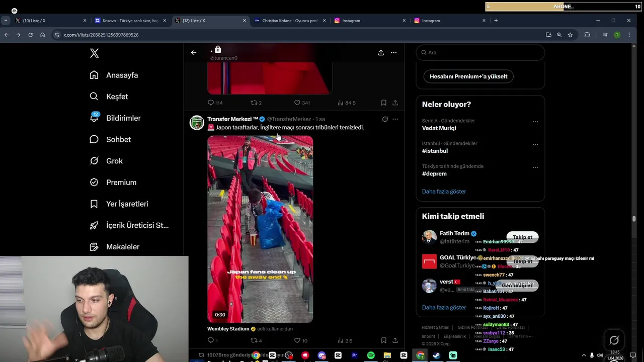Show more trends via Daha fazla göster

444,192
